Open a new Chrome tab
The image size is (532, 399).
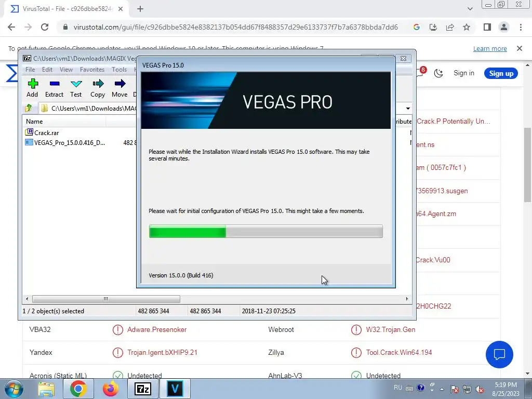tap(140, 9)
